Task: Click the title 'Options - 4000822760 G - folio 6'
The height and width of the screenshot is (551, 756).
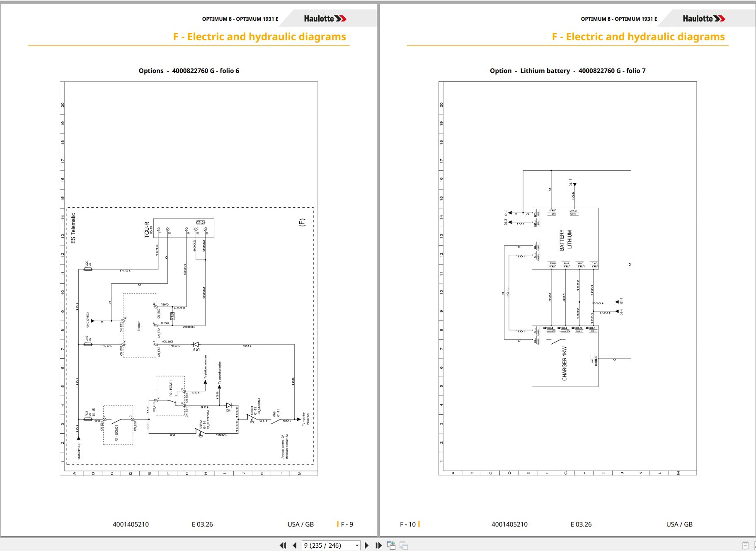Action: [189, 71]
